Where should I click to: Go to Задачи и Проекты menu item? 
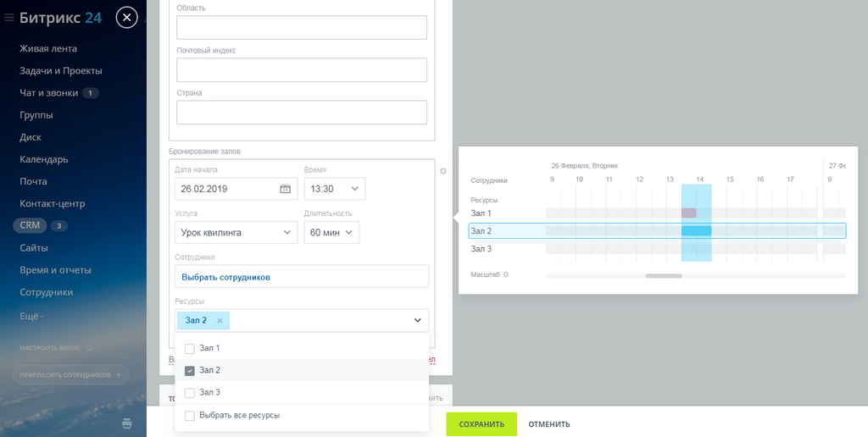click(x=61, y=71)
